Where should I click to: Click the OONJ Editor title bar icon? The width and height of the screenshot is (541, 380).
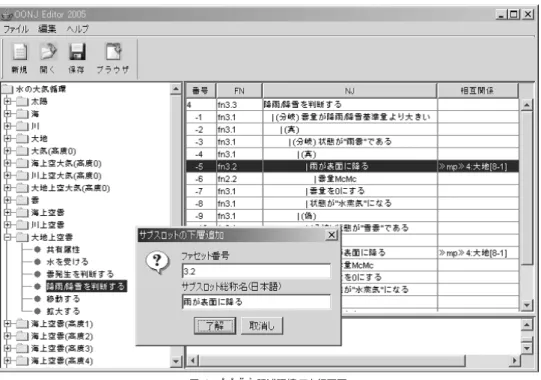7,15
